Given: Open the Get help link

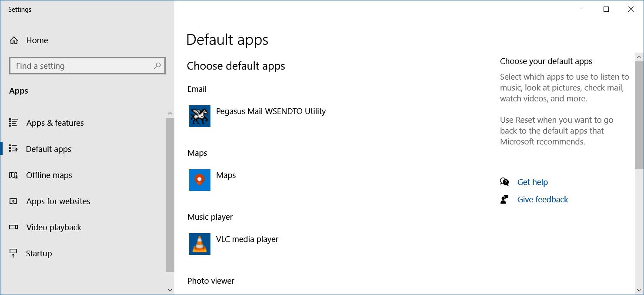Looking at the screenshot, I should 532,182.
